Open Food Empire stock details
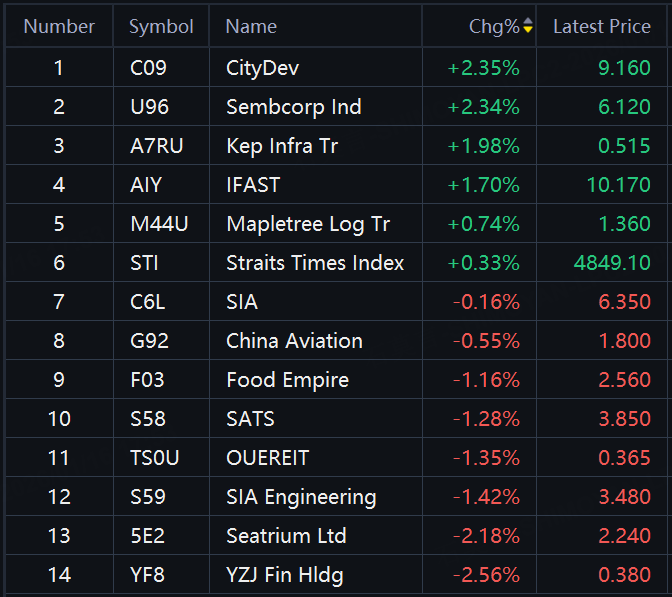Screen dimensions: 672x597 click(287, 380)
